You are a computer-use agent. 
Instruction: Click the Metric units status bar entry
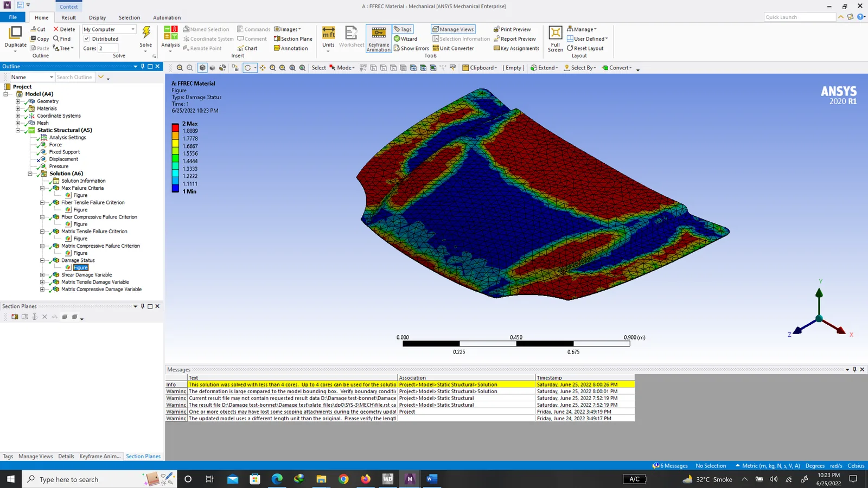coord(768,466)
